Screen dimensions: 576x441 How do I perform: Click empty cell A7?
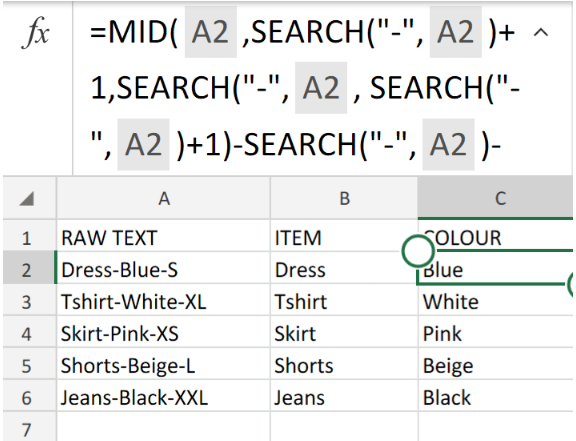point(163,427)
